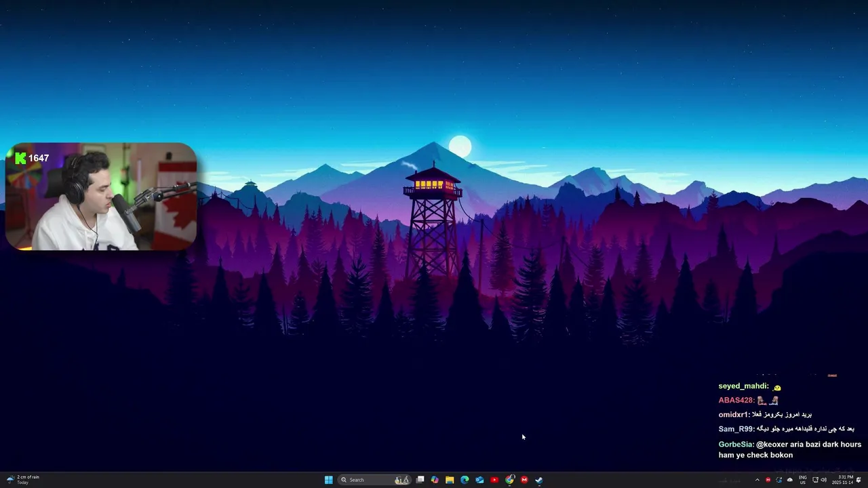This screenshot has height=488, width=868.
Task: Click username ABAS428 in chat
Action: click(x=736, y=401)
